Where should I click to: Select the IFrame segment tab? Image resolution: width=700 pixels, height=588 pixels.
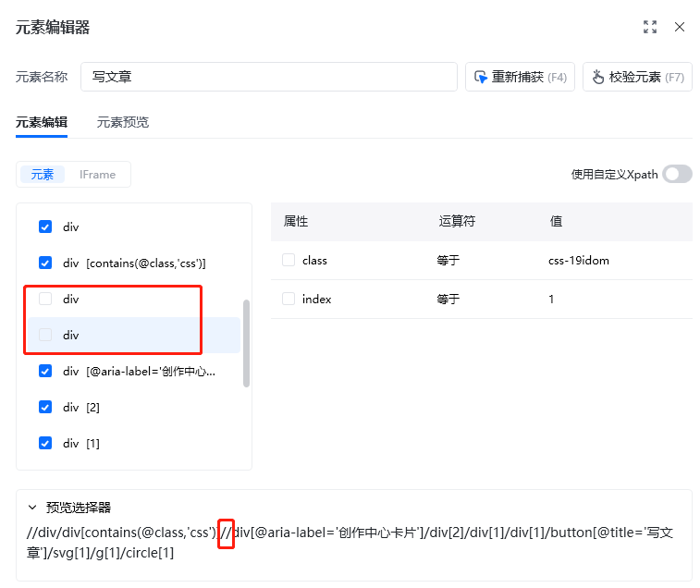97,174
